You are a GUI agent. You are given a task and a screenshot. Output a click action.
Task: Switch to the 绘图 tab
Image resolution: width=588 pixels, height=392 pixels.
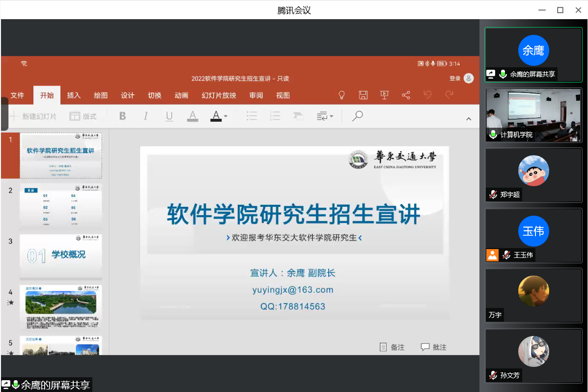[x=101, y=95]
